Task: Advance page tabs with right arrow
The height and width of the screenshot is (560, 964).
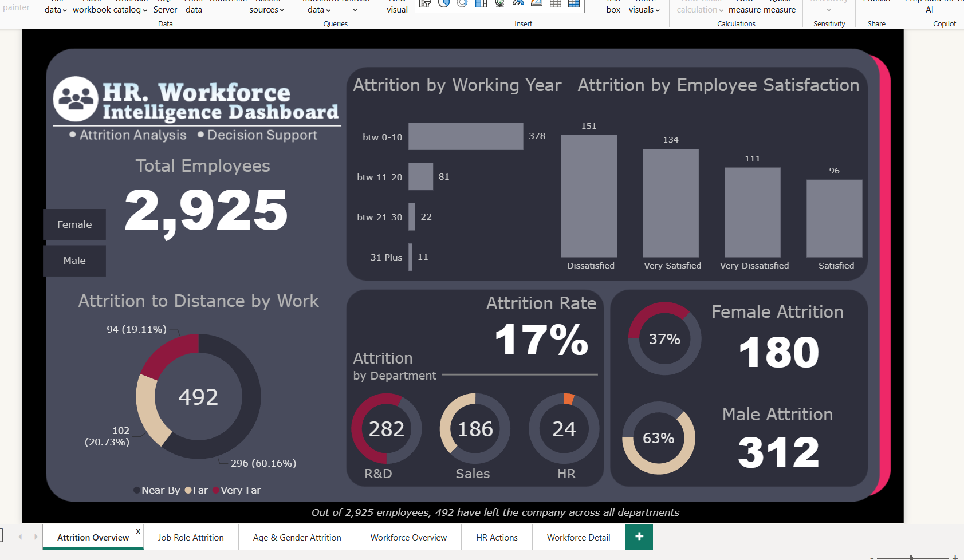Action: pos(36,537)
